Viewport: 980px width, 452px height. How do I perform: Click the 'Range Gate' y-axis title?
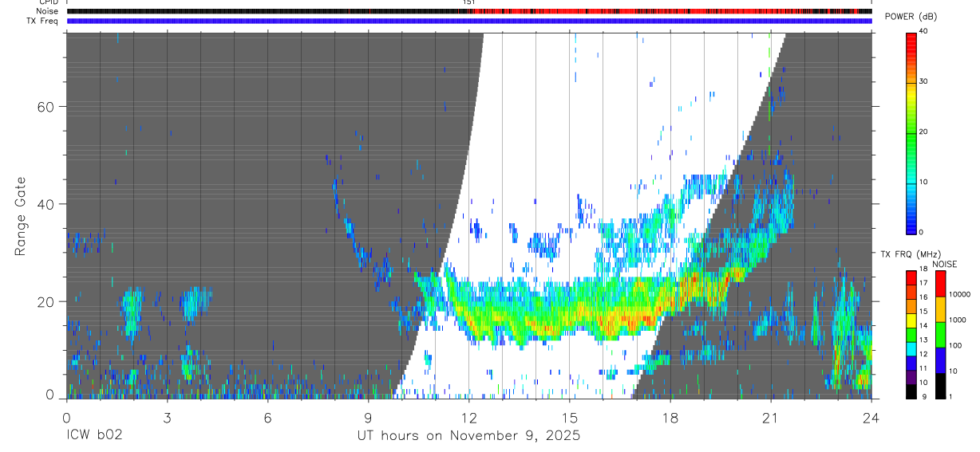click(19, 217)
